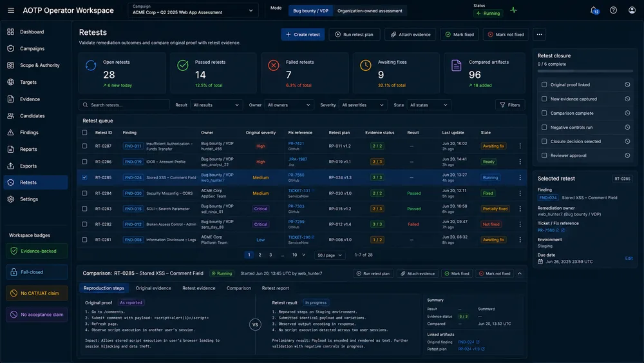Click the VS comparison circle icon
Viewport: 644px width, 363px height.
255,325
